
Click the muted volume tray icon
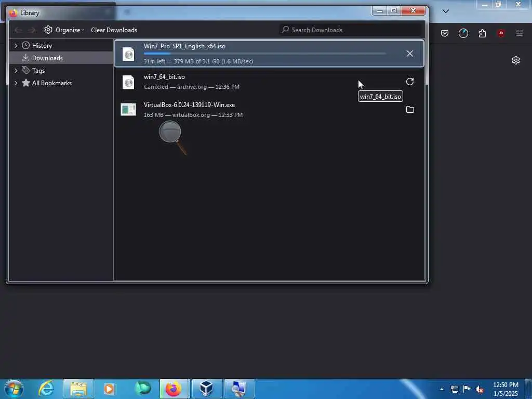[x=480, y=390]
